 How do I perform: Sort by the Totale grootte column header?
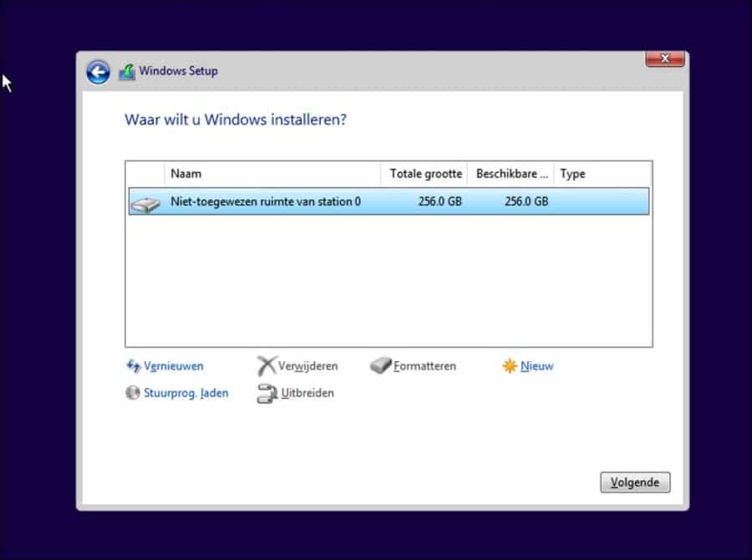coord(424,174)
